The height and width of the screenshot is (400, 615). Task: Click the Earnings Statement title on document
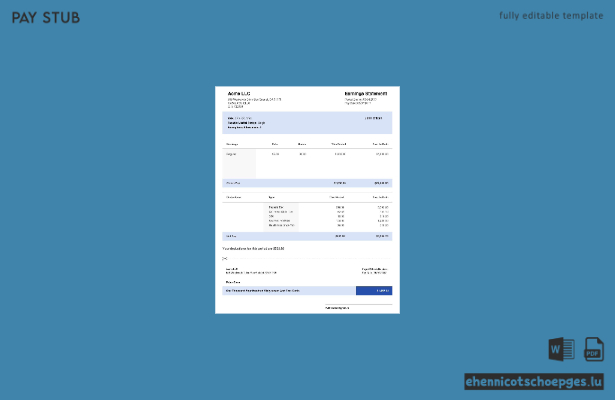coord(366,94)
